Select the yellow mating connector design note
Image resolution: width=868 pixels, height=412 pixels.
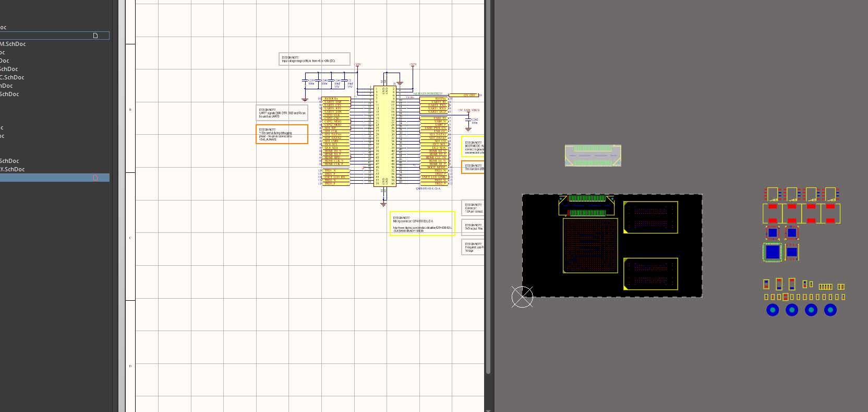[x=422, y=223]
